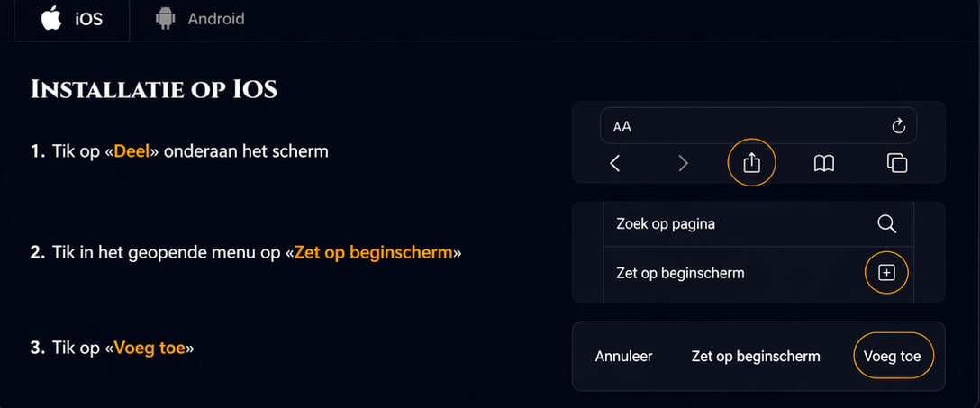Select 'Zet op beginscherm' menu entry
The height and width of the screenshot is (408, 980).
[x=680, y=273]
